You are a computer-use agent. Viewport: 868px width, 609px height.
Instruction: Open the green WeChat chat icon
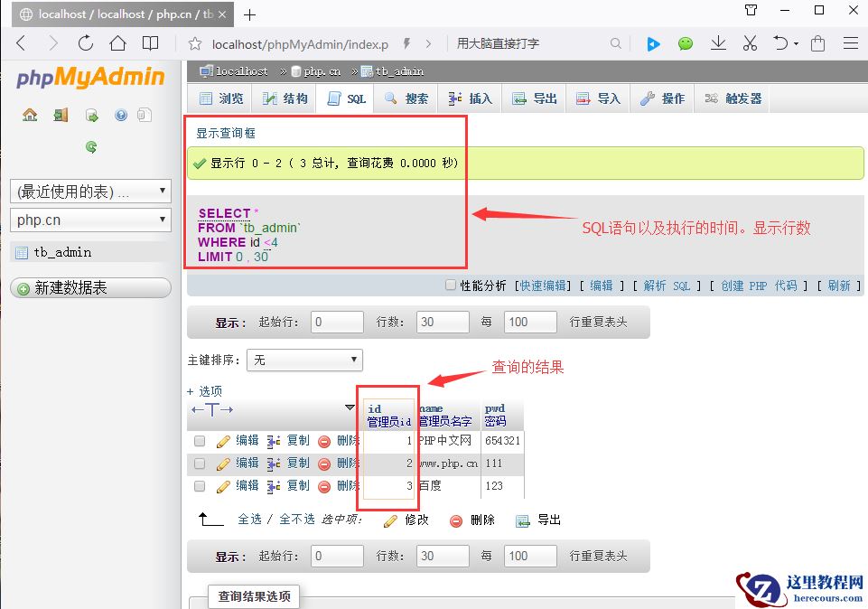[x=686, y=43]
